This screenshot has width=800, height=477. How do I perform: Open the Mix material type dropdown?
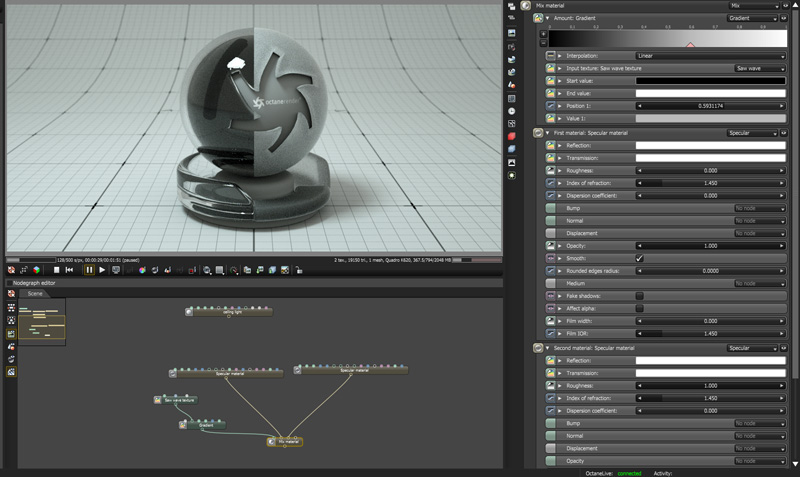click(x=754, y=6)
